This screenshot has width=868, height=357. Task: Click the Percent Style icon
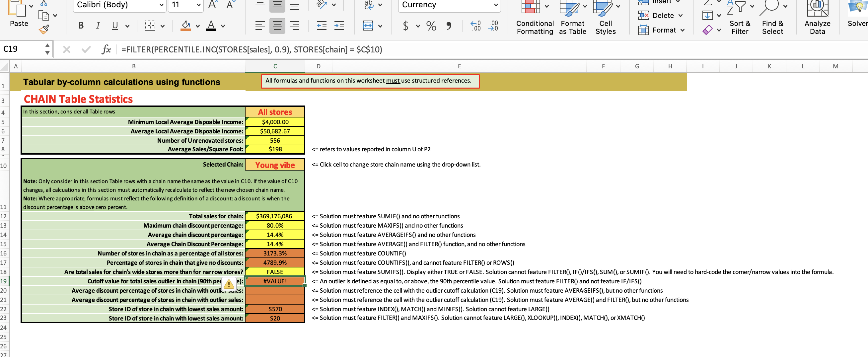tap(431, 26)
